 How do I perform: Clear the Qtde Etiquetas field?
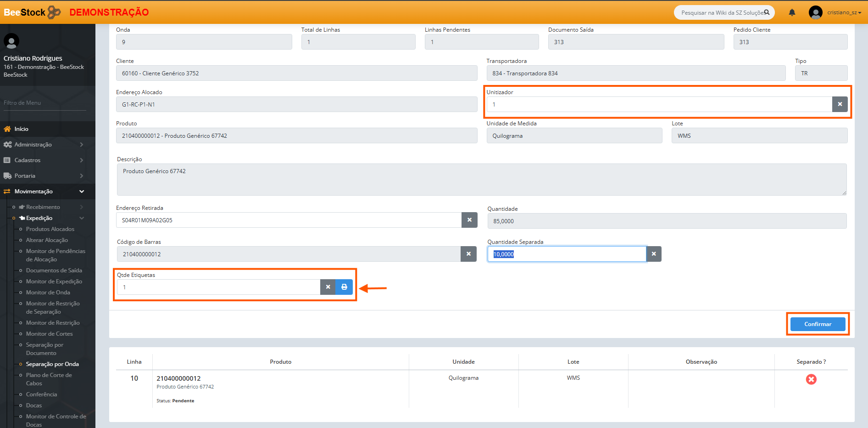(x=328, y=287)
